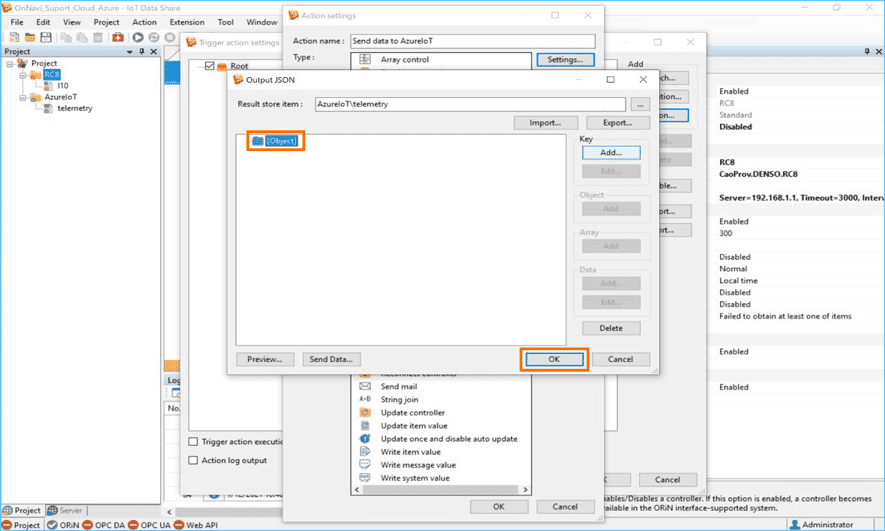Click the New project toolbar icon
Screen dimensions: 885x531
point(14,37)
